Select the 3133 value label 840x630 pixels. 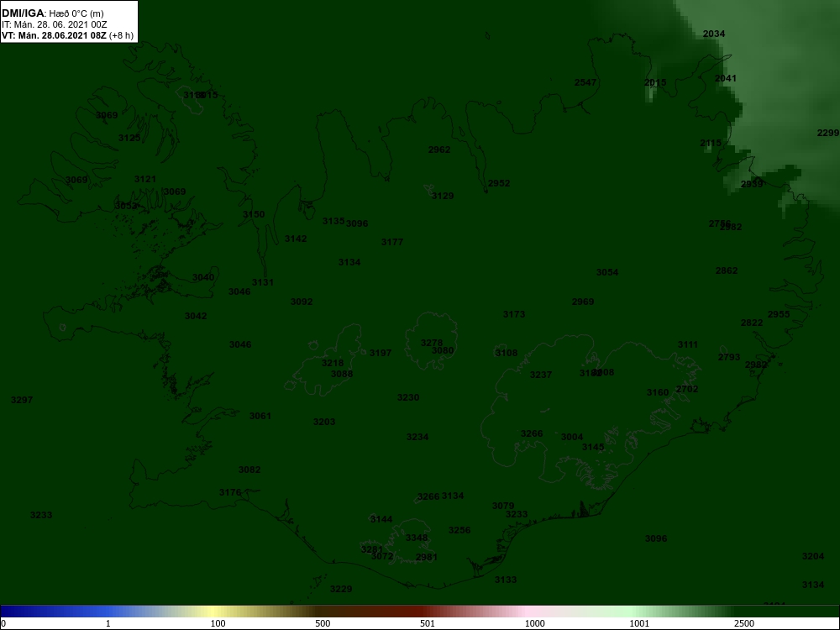[505, 580]
